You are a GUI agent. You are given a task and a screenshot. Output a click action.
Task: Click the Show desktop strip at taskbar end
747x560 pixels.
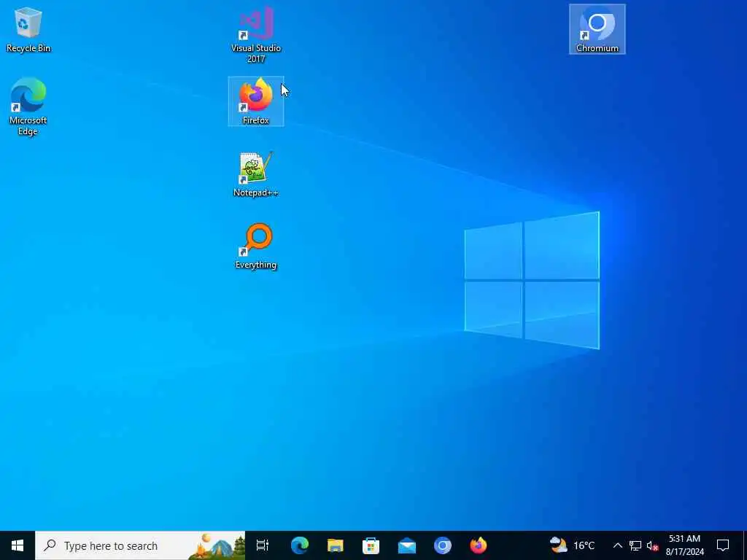click(745, 545)
